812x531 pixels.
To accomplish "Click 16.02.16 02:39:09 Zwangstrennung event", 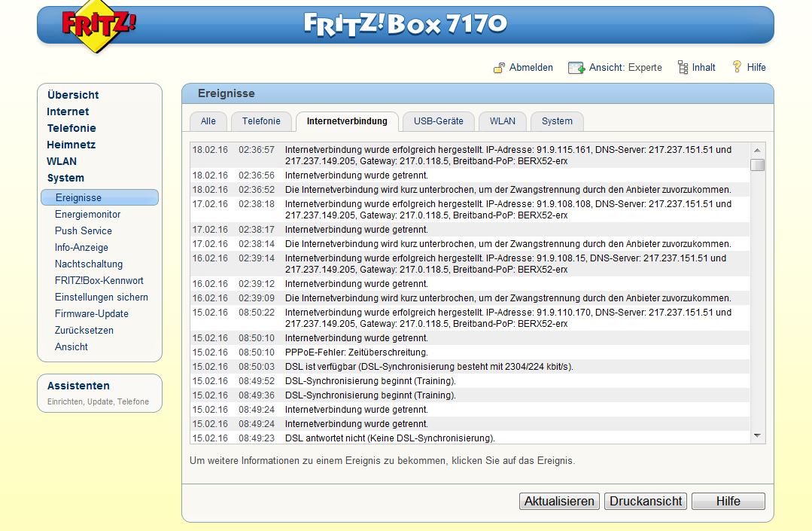I will [x=470, y=298].
